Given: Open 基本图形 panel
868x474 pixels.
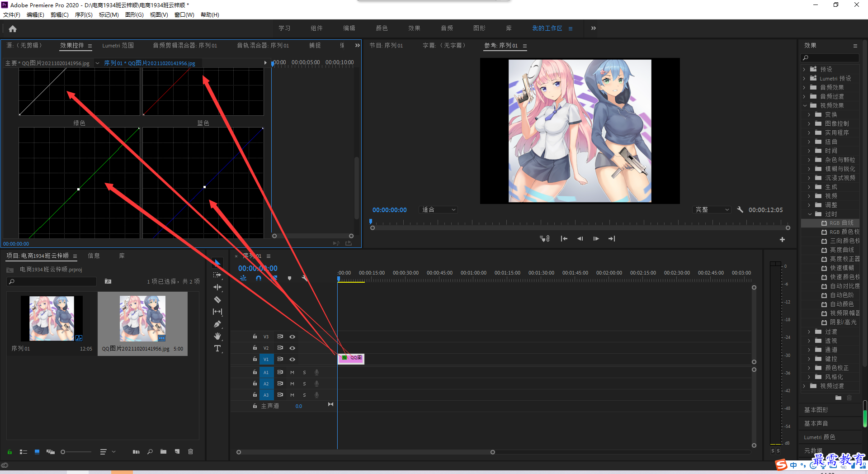Looking at the screenshot, I should click(816, 410).
